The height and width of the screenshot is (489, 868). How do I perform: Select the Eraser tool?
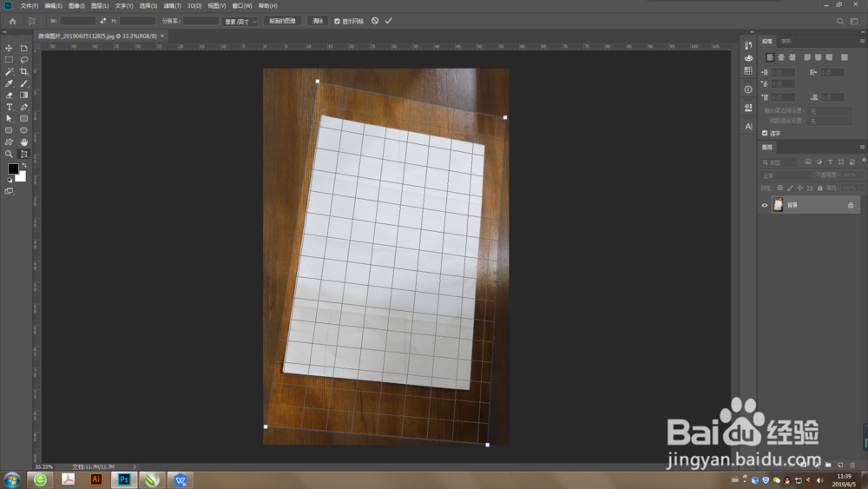click(x=9, y=96)
